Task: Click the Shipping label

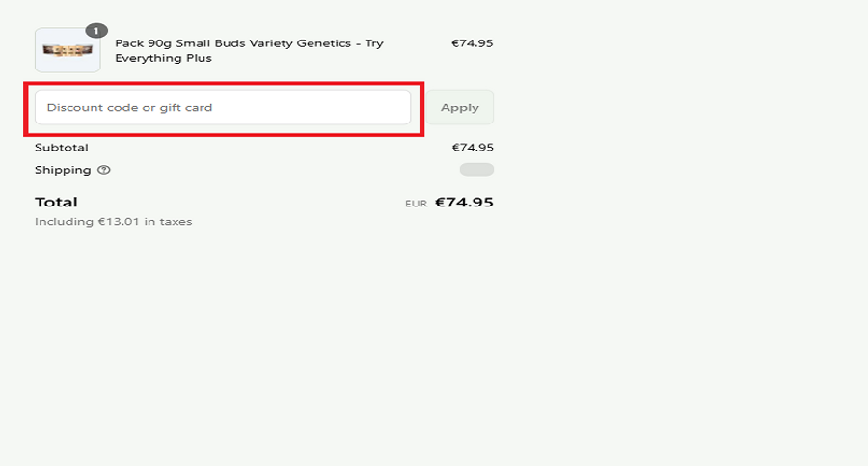Action: coord(63,170)
